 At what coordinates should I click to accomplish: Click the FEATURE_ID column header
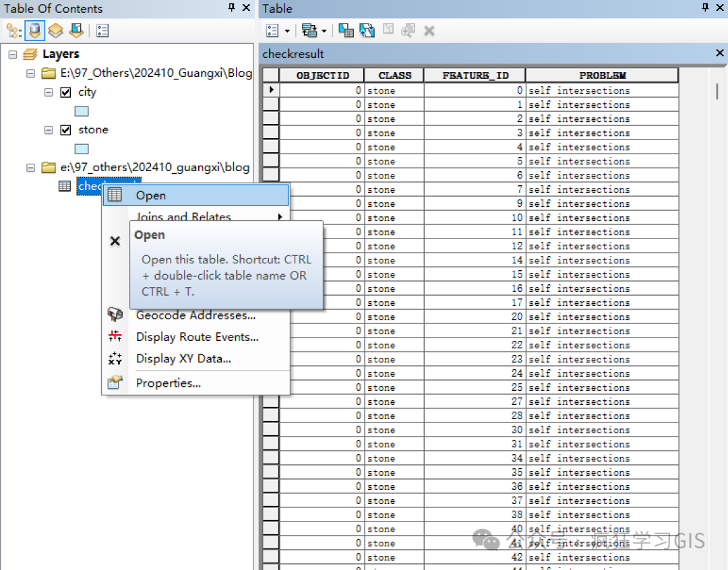coord(475,75)
